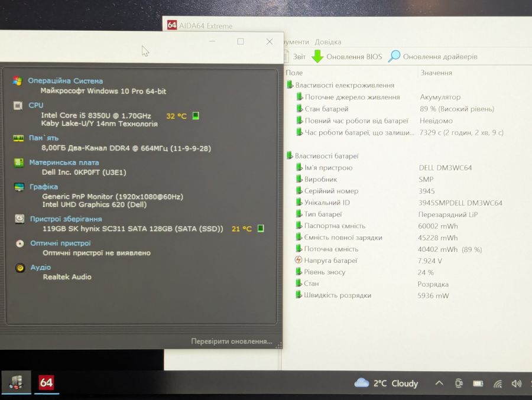
Task: Click the Оновлення драйверів label
Action: pyautogui.click(x=440, y=57)
